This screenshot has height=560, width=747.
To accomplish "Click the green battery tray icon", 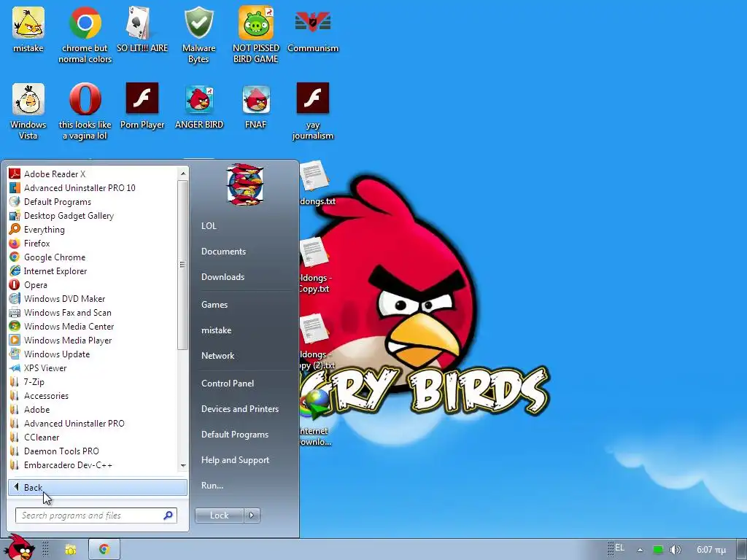I will click(658, 550).
